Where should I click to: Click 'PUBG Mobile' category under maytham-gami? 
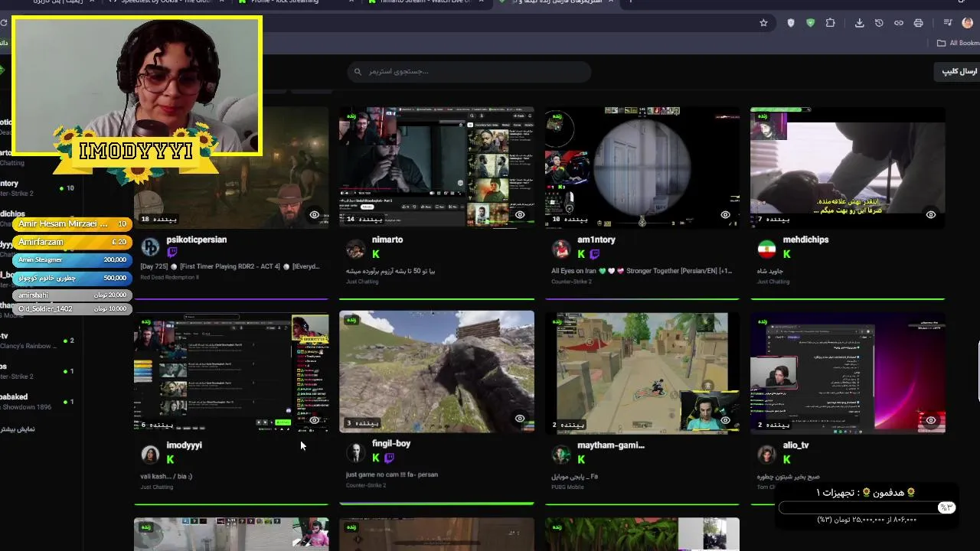pos(569,487)
